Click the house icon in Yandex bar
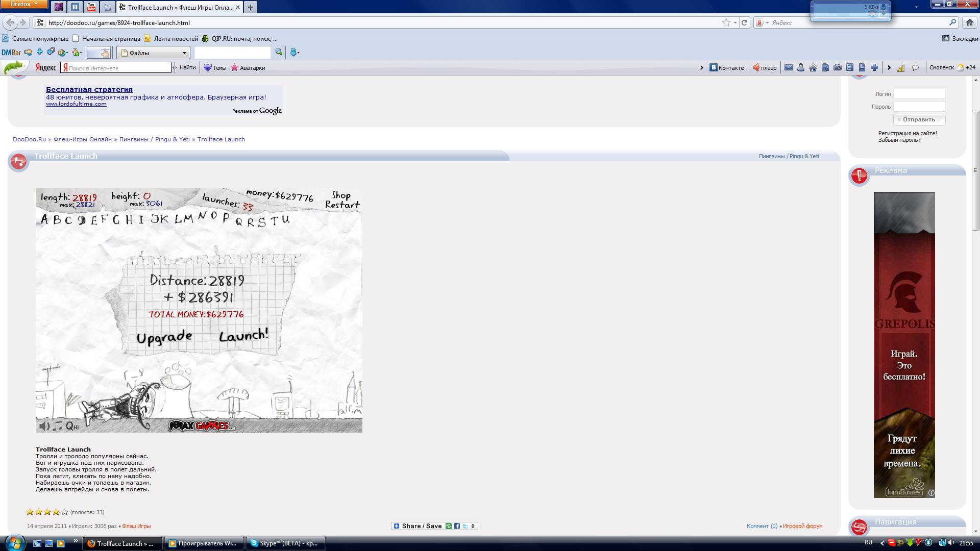The image size is (980, 551). pos(813,67)
